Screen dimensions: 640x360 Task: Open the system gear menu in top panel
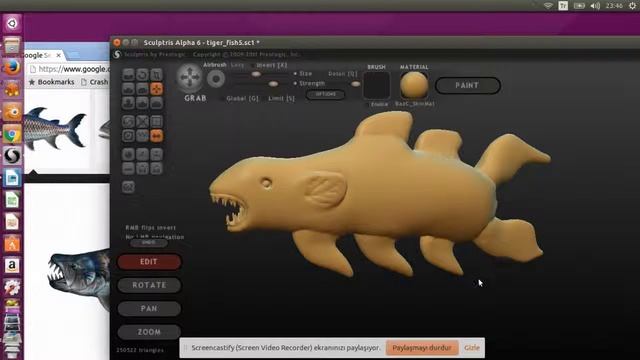pos(633,6)
